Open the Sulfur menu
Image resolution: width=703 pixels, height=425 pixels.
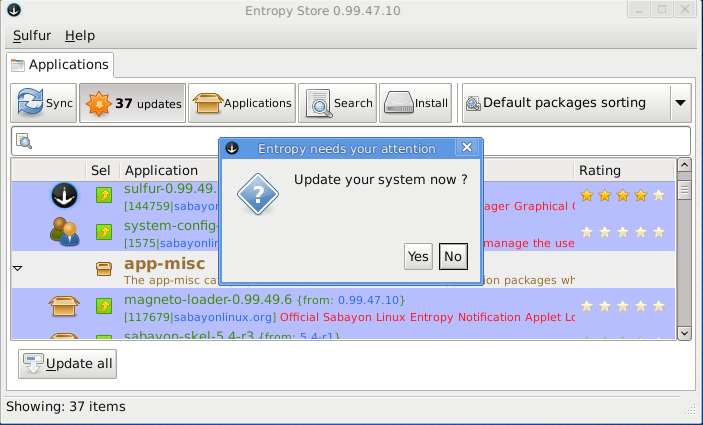(x=32, y=35)
